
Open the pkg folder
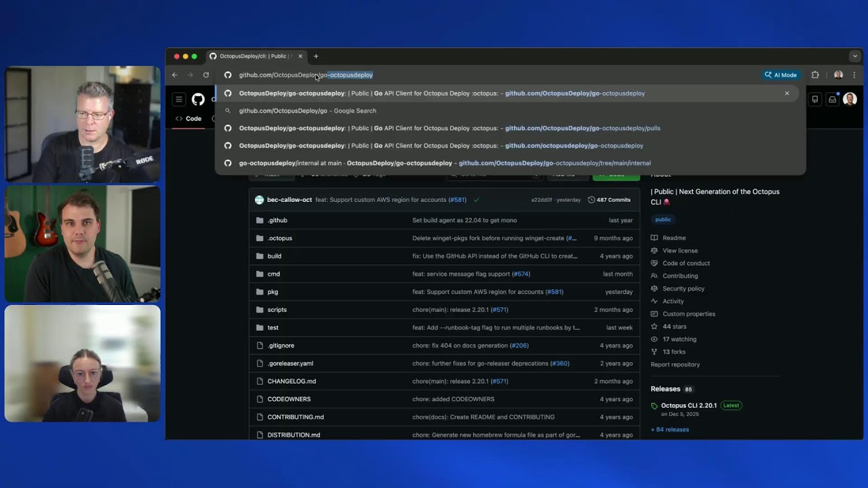(273, 292)
